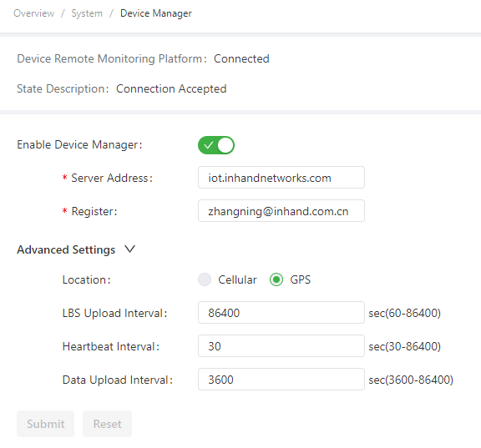The image size is (481, 448).
Task: Click the Data Upload Interval field
Action: coord(281,380)
